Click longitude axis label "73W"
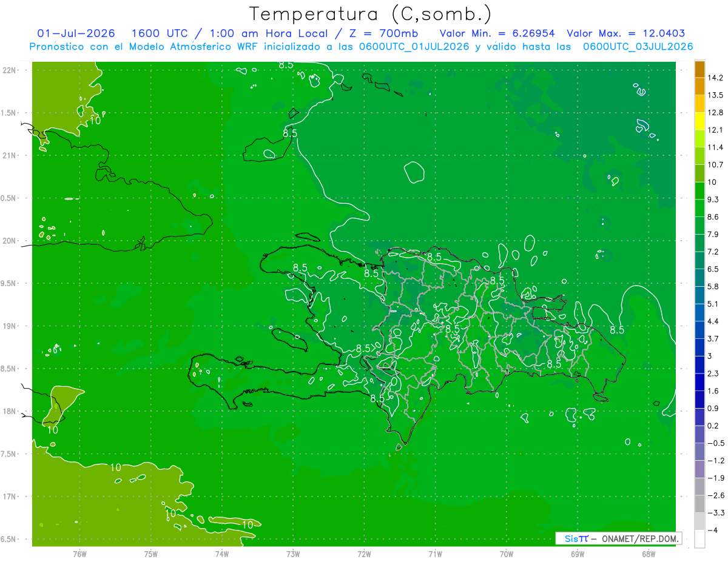 (x=293, y=554)
